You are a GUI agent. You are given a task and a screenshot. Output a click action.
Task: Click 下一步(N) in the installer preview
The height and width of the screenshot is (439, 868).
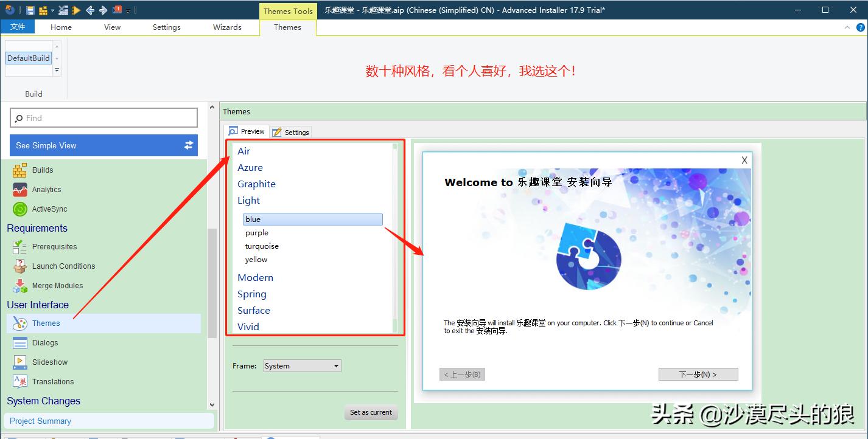[698, 374]
